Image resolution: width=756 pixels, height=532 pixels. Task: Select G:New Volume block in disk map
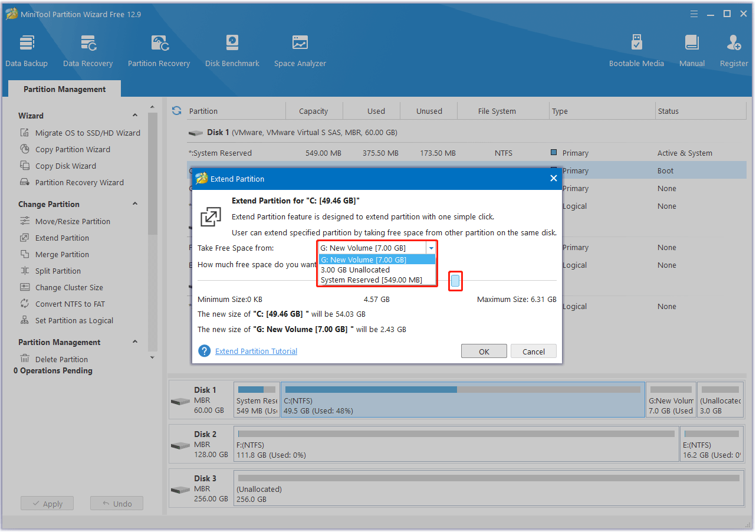tap(671, 400)
